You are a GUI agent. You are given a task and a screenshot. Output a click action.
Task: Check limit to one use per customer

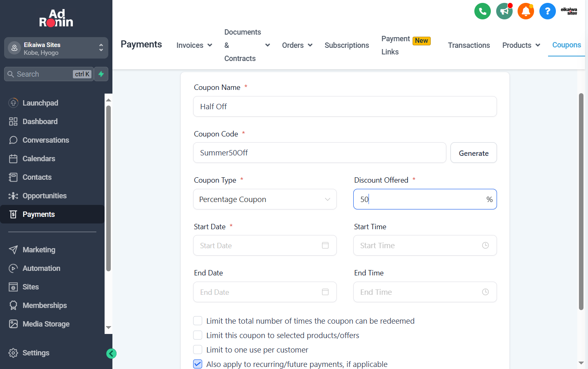(198, 350)
